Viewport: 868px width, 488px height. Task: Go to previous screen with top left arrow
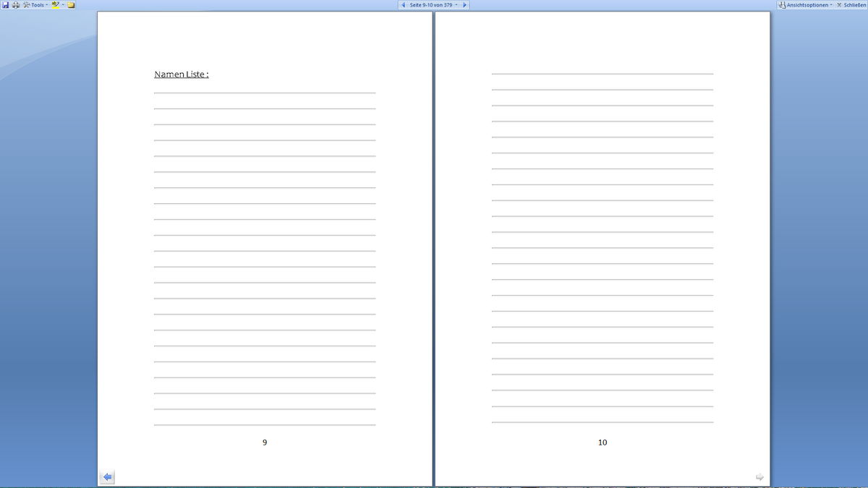coord(403,4)
